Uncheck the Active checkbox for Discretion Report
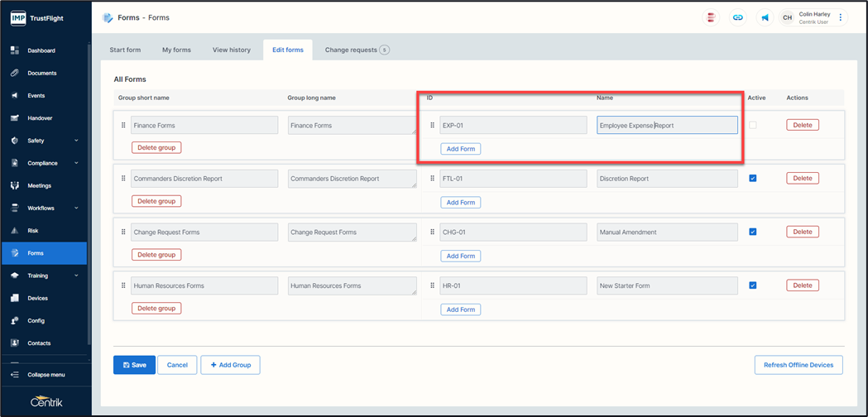The height and width of the screenshot is (417, 868). pos(753,178)
